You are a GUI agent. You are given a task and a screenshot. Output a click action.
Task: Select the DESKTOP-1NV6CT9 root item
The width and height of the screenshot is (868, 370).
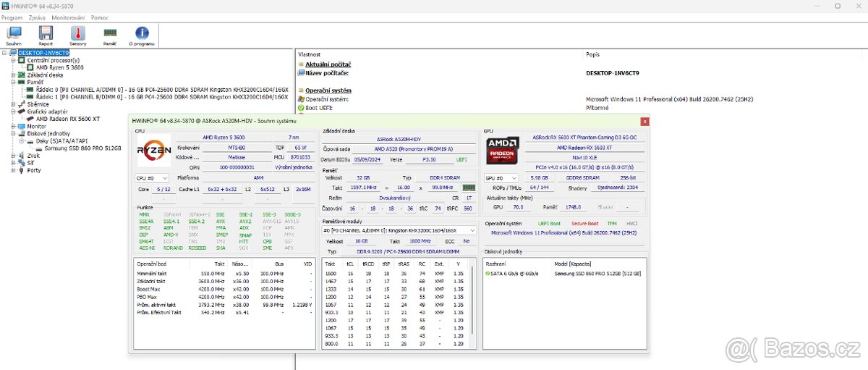(x=44, y=53)
